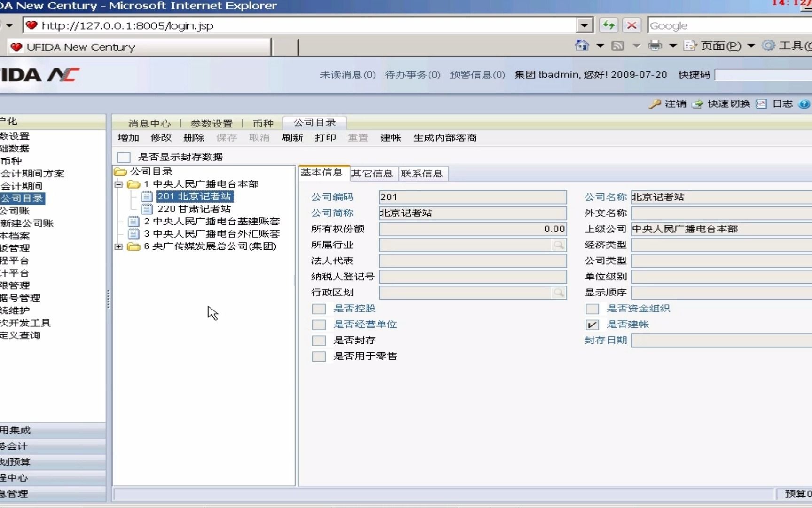This screenshot has height=508, width=812.
Task: Open the back/forward history dropdown arrow
Action: coord(9,25)
